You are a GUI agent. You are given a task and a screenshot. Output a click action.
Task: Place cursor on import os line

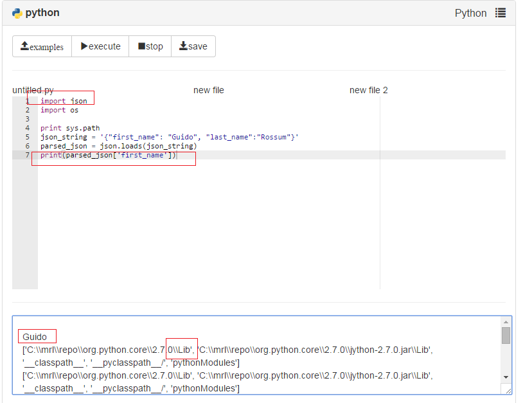click(59, 110)
